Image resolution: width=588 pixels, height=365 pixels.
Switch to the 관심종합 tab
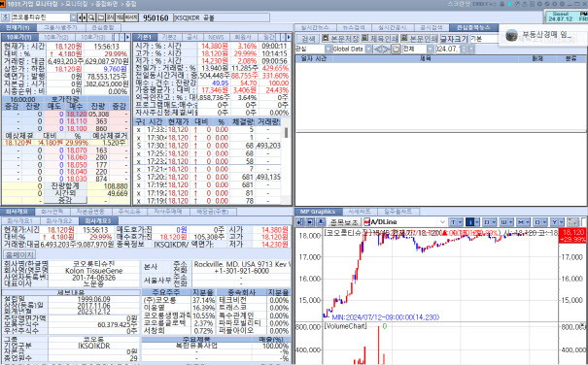[x=103, y=28]
